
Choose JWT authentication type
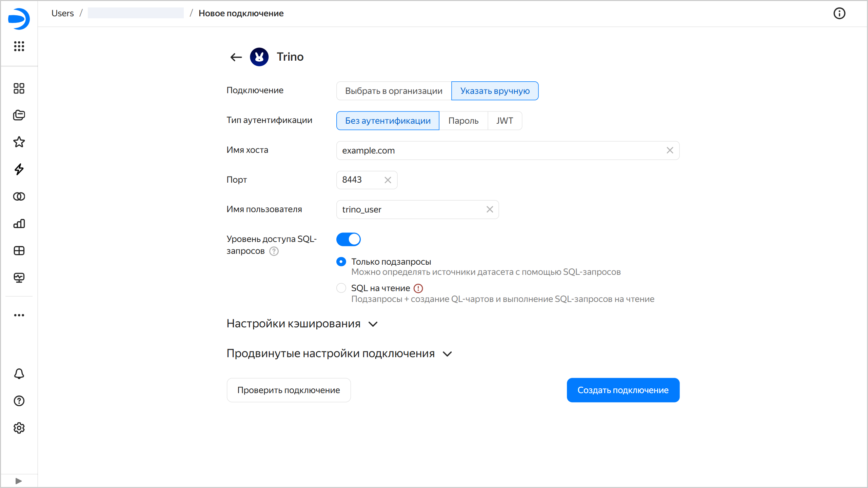[x=505, y=121]
